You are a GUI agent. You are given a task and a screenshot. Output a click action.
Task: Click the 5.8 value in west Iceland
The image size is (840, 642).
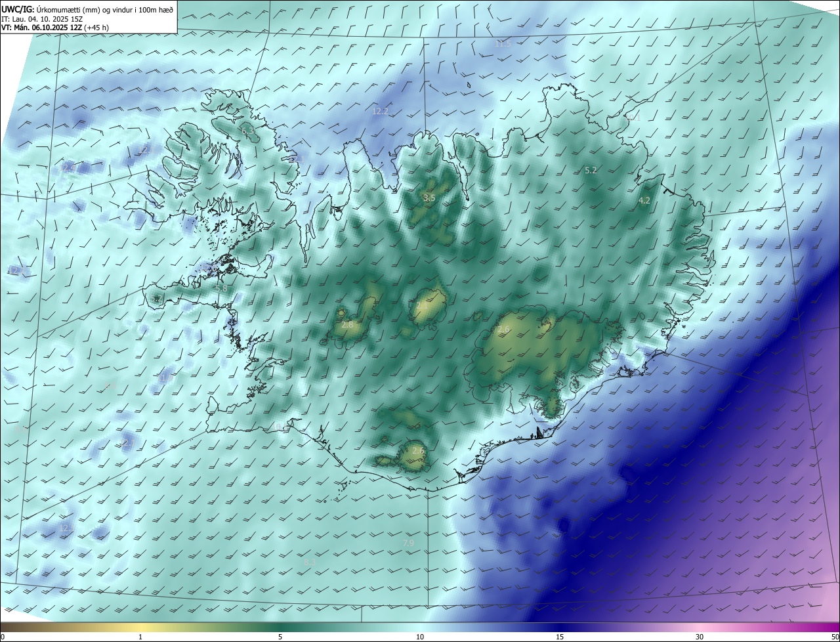point(222,288)
